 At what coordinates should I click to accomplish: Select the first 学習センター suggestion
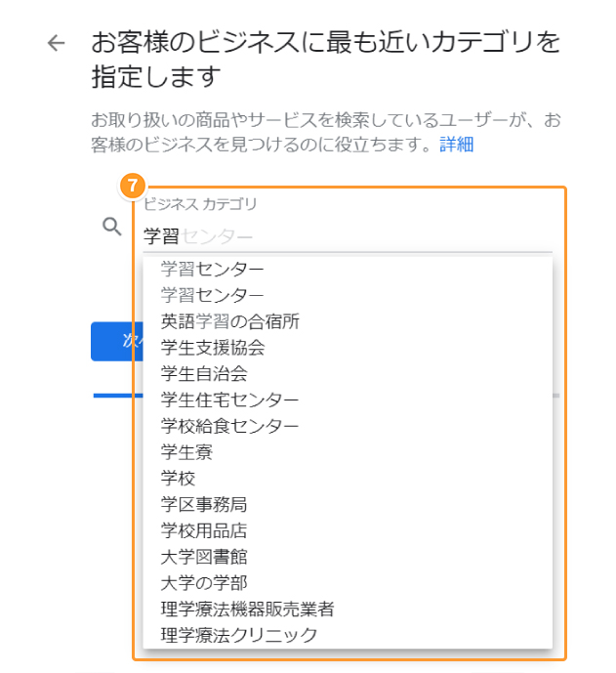tap(348, 270)
